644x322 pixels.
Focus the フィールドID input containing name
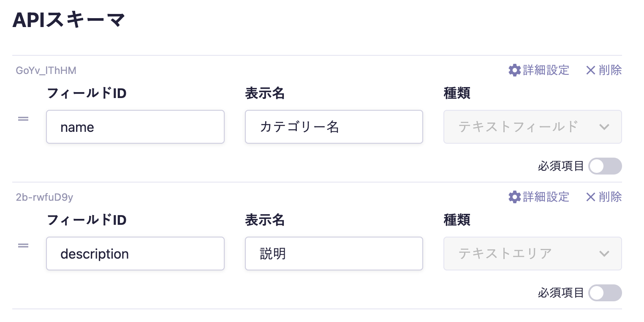pyautogui.click(x=135, y=127)
